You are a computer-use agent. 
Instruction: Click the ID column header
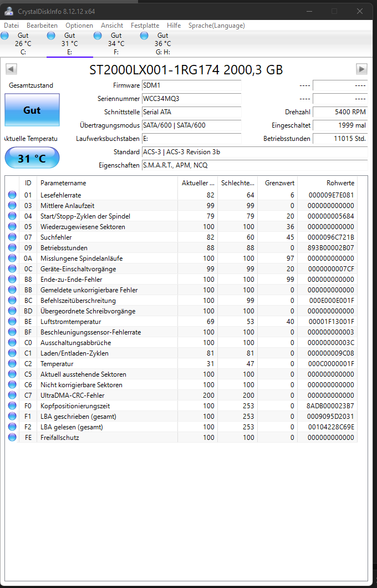28,183
